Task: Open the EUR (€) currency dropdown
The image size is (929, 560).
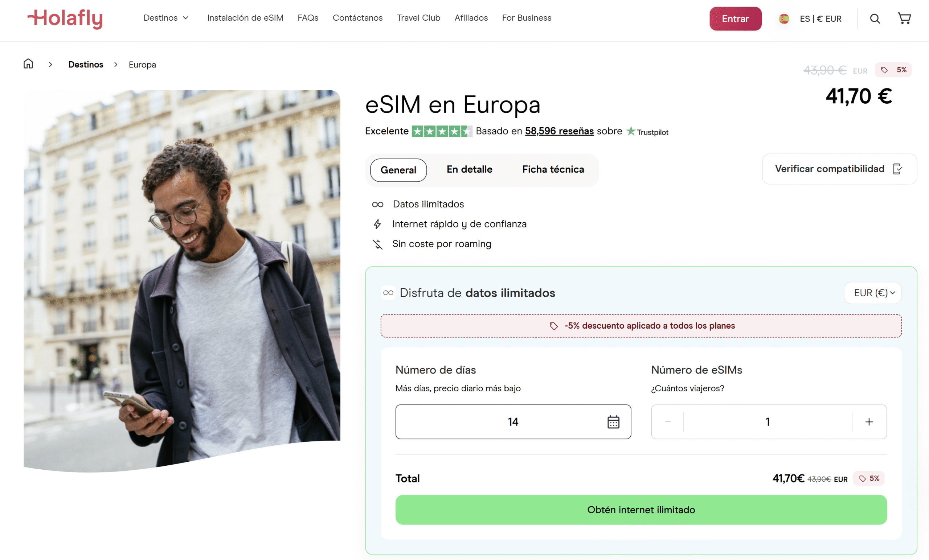Action: point(873,293)
